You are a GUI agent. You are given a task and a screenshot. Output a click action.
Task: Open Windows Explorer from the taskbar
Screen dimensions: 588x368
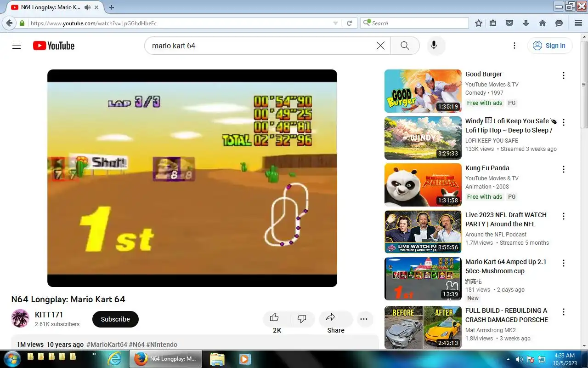point(217,359)
